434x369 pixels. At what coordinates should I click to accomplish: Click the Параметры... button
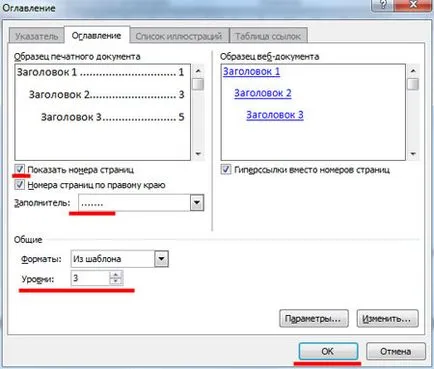314,318
